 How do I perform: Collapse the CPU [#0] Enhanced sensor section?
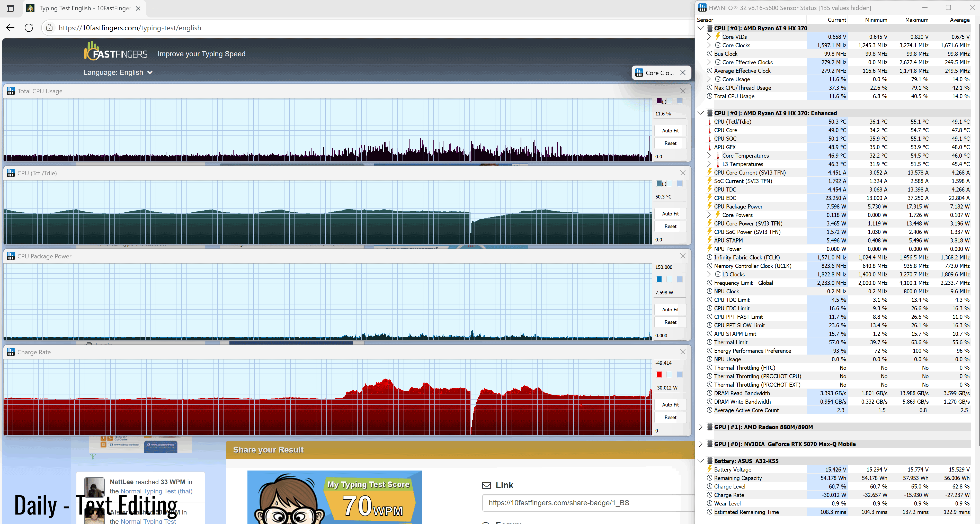701,113
